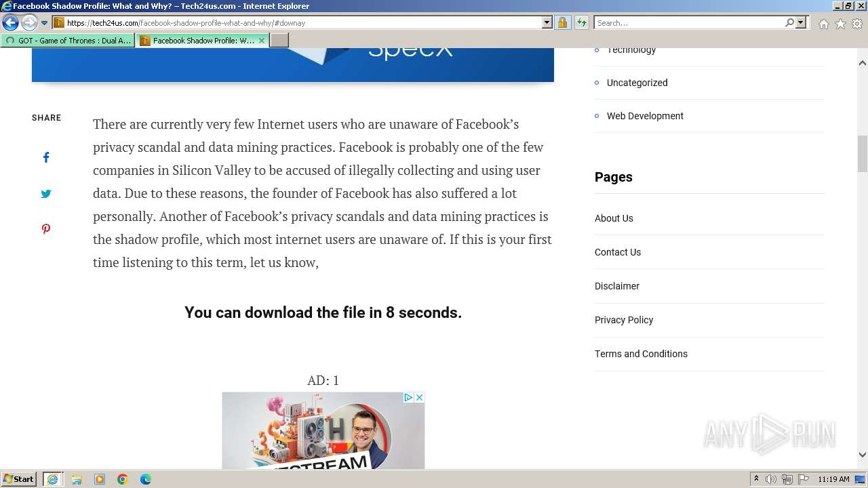Expand the address bar autocomplete dropdown
The width and height of the screenshot is (868, 488).
547,22
